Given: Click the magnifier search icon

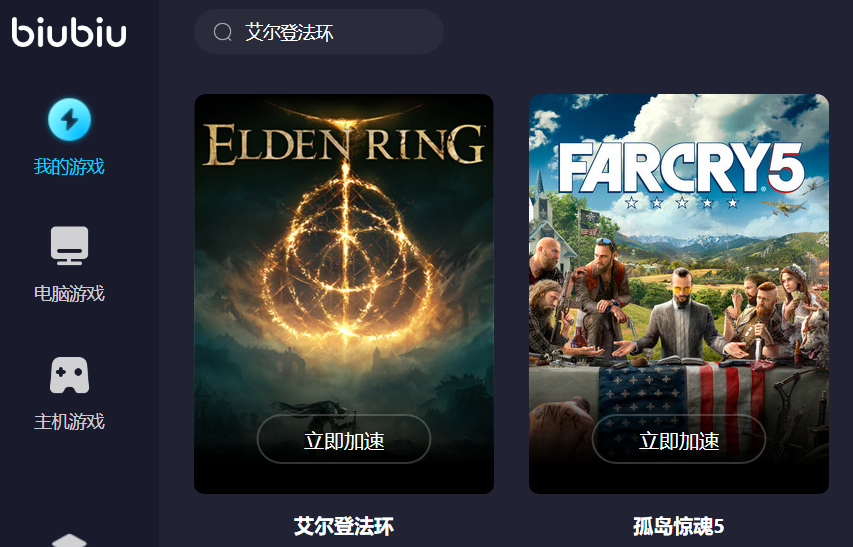Looking at the screenshot, I should coord(222,32).
